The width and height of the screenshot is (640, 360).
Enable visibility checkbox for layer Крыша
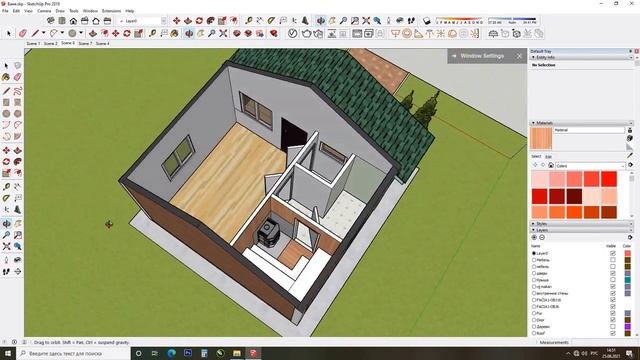pos(613,280)
